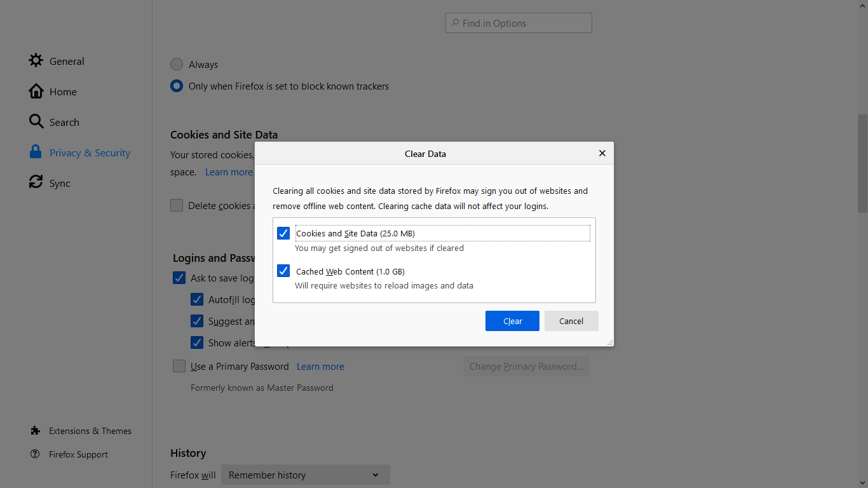
Task: Click the Search magnifier icon in sidebar
Action: 36,122
